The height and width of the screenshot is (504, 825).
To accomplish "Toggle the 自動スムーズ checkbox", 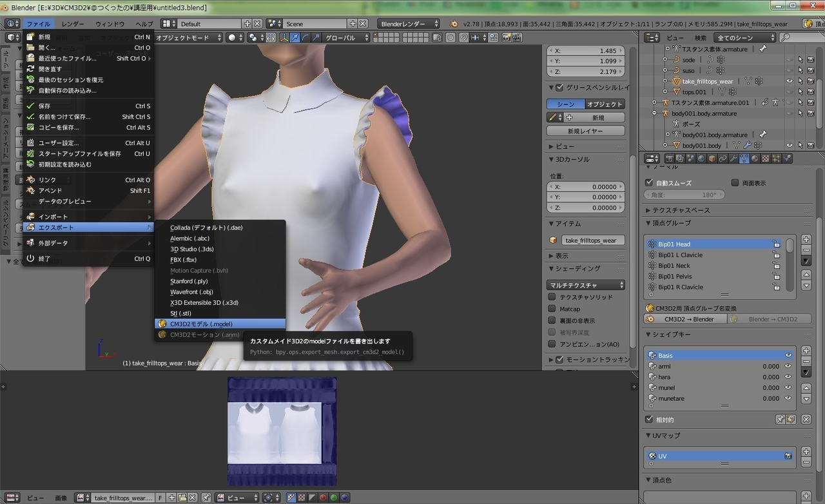I will tap(649, 183).
